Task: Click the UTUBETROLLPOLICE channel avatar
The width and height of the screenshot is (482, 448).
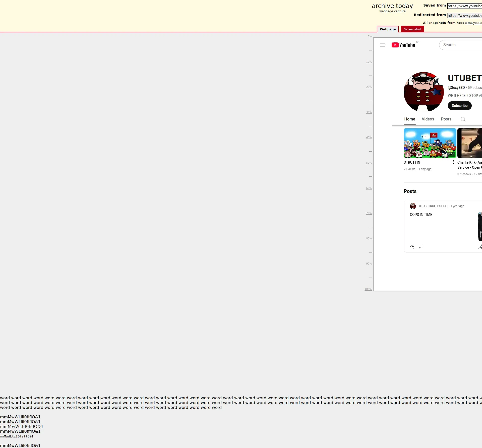Action: (x=424, y=92)
